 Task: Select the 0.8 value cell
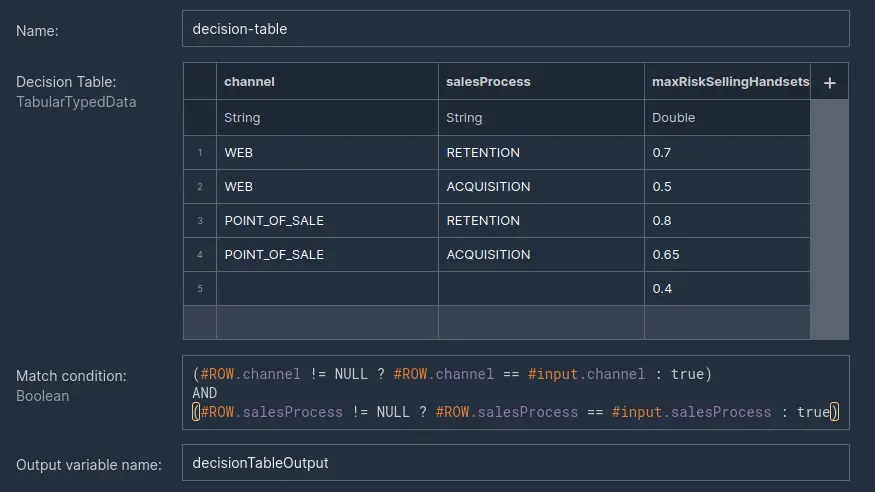[x=727, y=220]
